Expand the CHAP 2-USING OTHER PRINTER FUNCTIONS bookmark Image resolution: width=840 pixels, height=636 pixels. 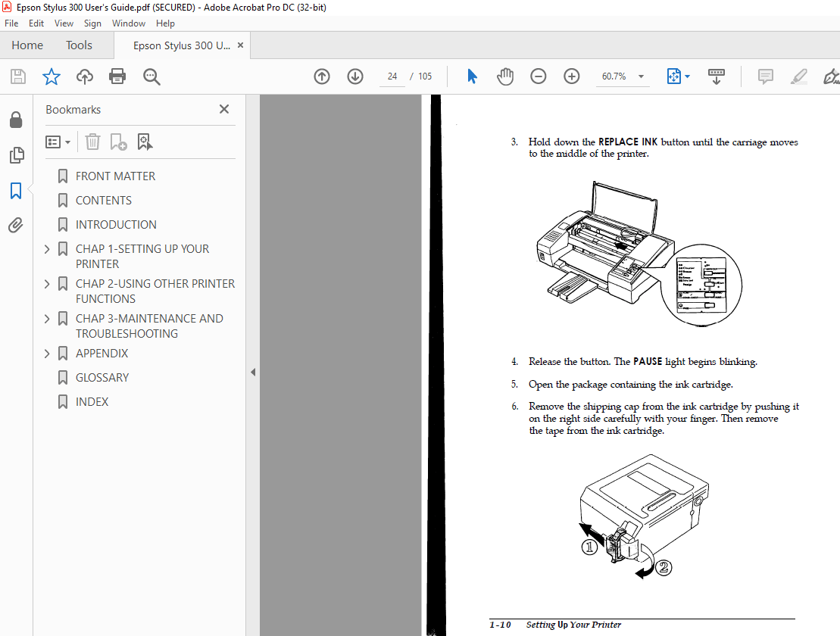pos(47,283)
